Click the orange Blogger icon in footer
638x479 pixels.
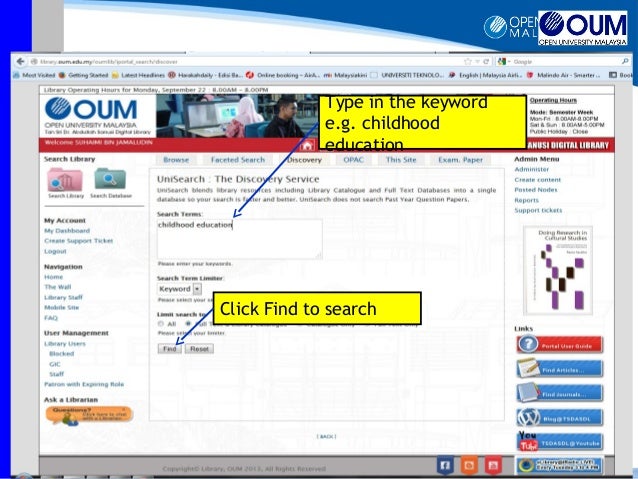coord(469,465)
